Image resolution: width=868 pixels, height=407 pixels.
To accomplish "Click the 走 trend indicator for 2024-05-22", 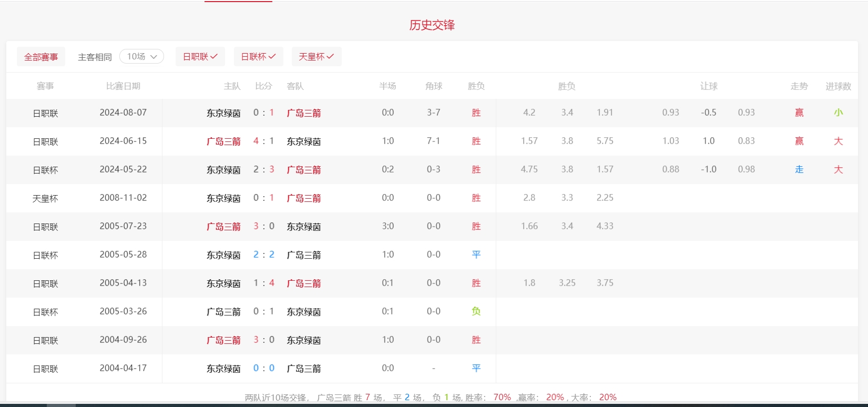I will coord(799,169).
